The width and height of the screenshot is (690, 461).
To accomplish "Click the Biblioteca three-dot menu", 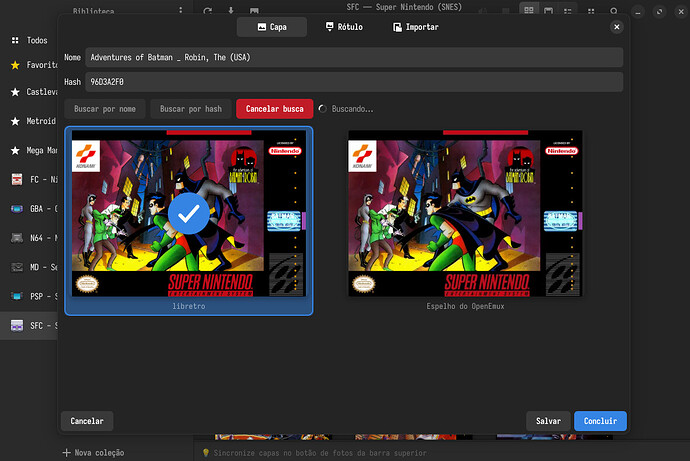I will pyautogui.click(x=180, y=10).
